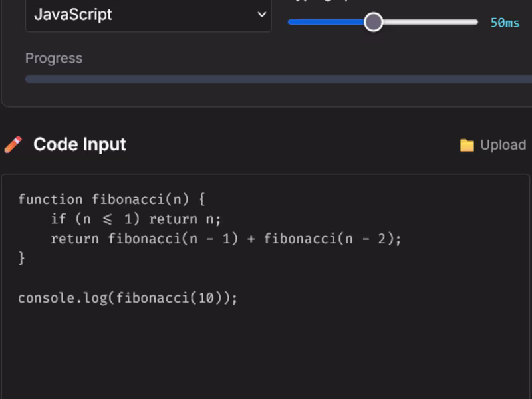Click the Progress label text
The height and width of the screenshot is (399, 532).
pos(54,59)
